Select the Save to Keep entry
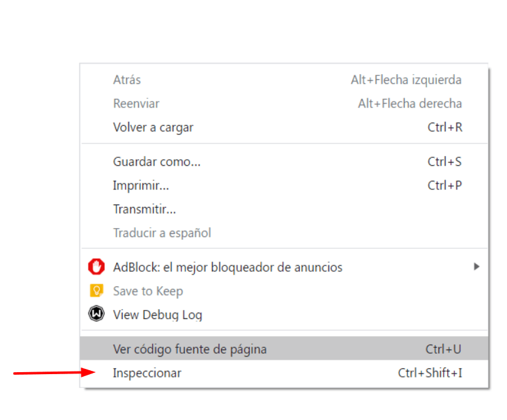Screen dimensions: 507x420 point(284,291)
